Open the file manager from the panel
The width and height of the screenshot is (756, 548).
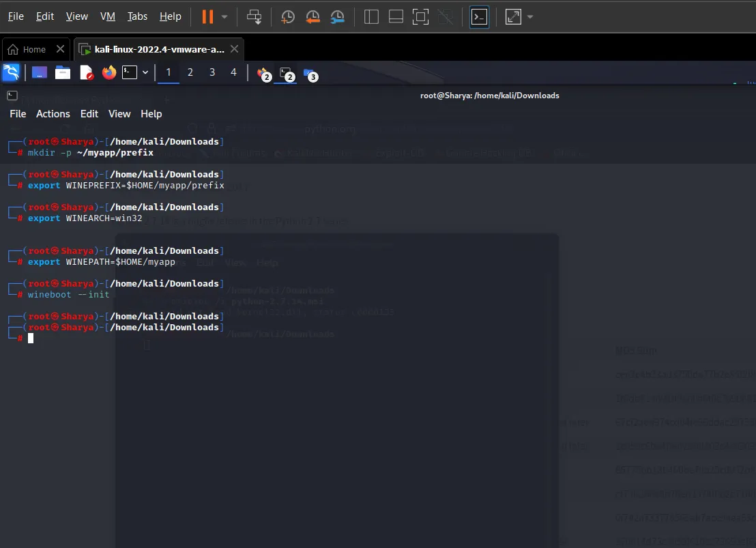[62, 72]
